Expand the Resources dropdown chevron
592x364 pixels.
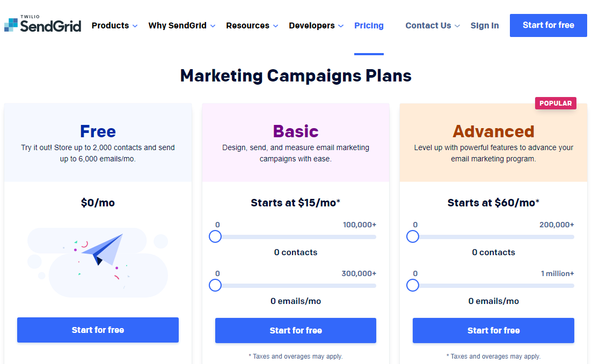click(x=276, y=26)
